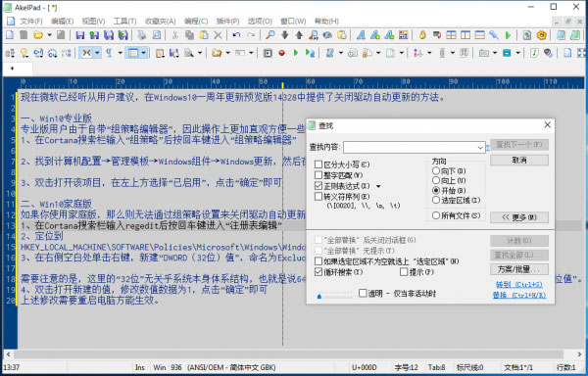This screenshot has width=588, height=376.
Task: Toggle the 循环搜索 checkbox
Action: [x=318, y=272]
